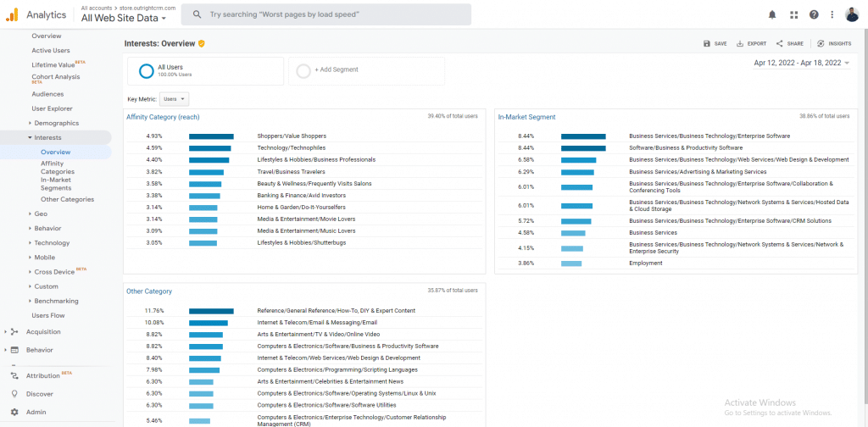Click Travel/Business Travelers row text

(x=292, y=172)
